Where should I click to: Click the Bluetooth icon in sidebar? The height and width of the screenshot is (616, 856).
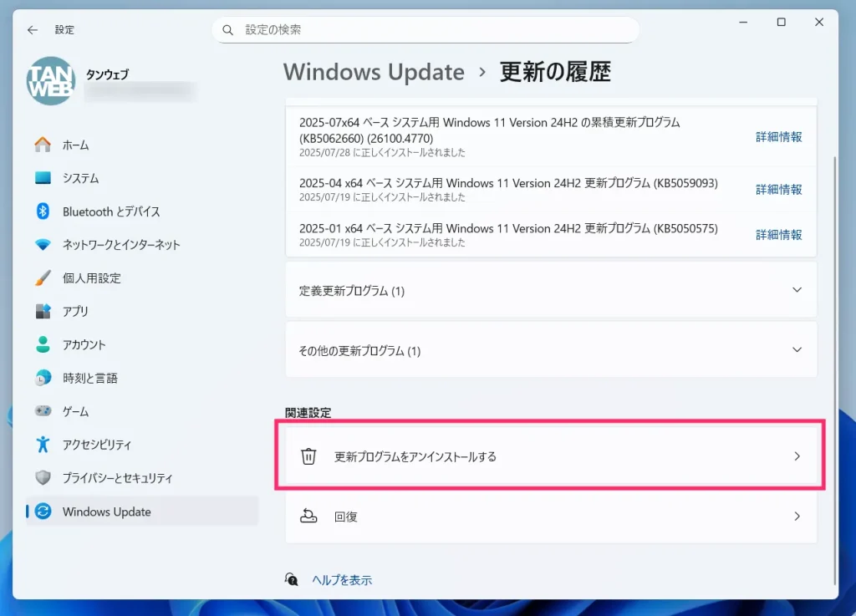pyautogui.click(x=43, y=211)
